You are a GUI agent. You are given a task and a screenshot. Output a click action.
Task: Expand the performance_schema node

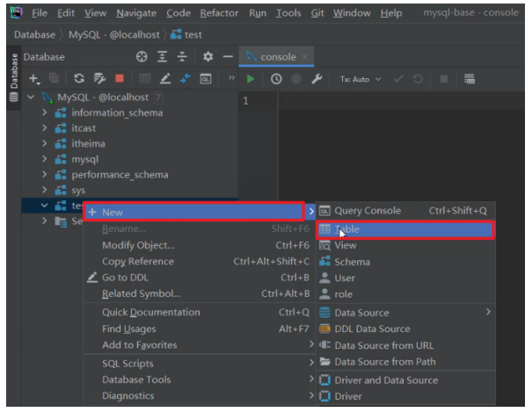click(x=45, y=175)
